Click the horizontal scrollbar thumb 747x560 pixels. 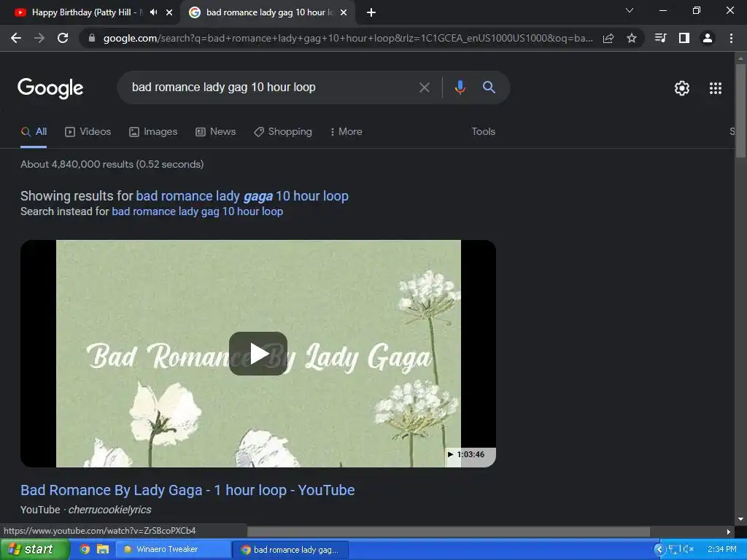(x=449, y=532)
